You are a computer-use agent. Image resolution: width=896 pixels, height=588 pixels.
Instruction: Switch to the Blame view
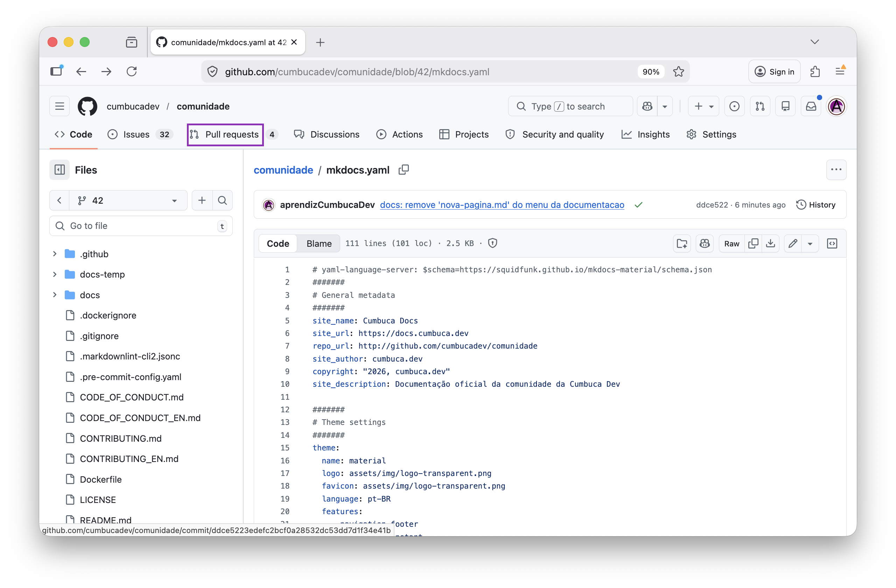pos(319,244)
